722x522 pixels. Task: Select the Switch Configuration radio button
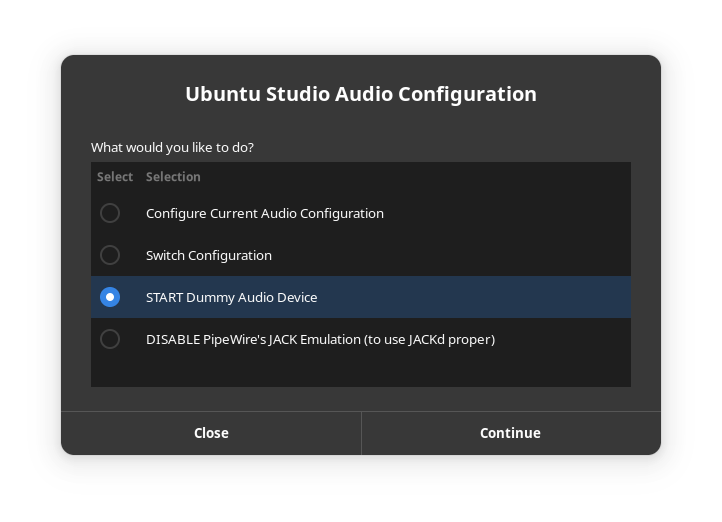click(110, 255)
